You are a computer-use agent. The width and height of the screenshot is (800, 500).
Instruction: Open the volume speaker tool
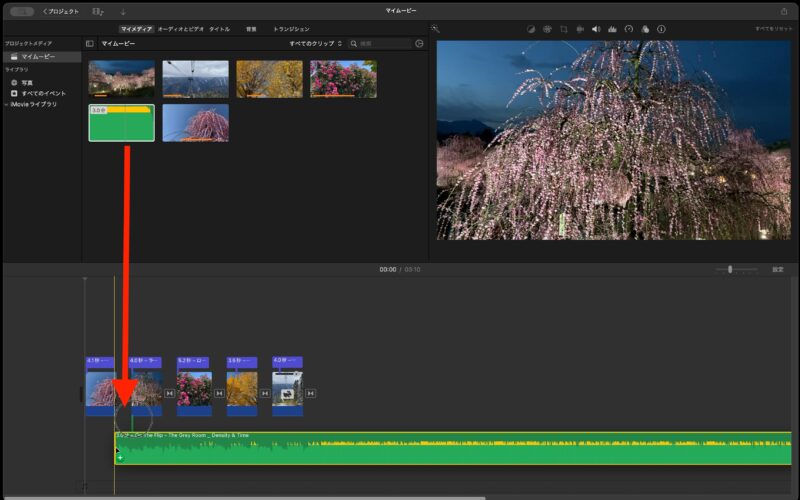coord(596,29)
